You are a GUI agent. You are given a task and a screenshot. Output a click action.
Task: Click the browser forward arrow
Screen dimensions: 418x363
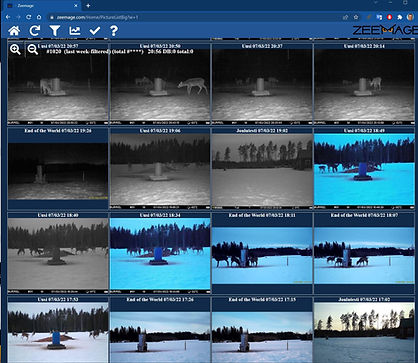18,17
